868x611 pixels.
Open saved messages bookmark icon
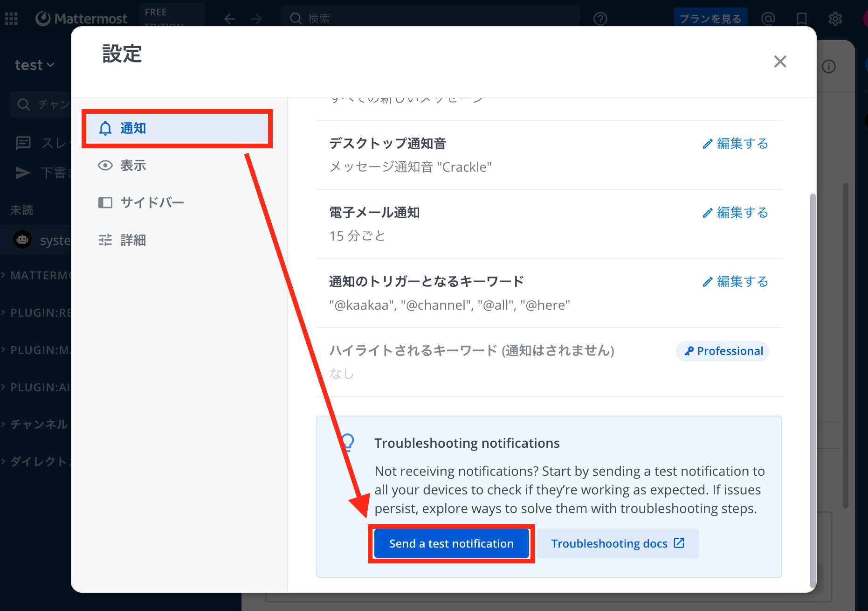[802, 19]
